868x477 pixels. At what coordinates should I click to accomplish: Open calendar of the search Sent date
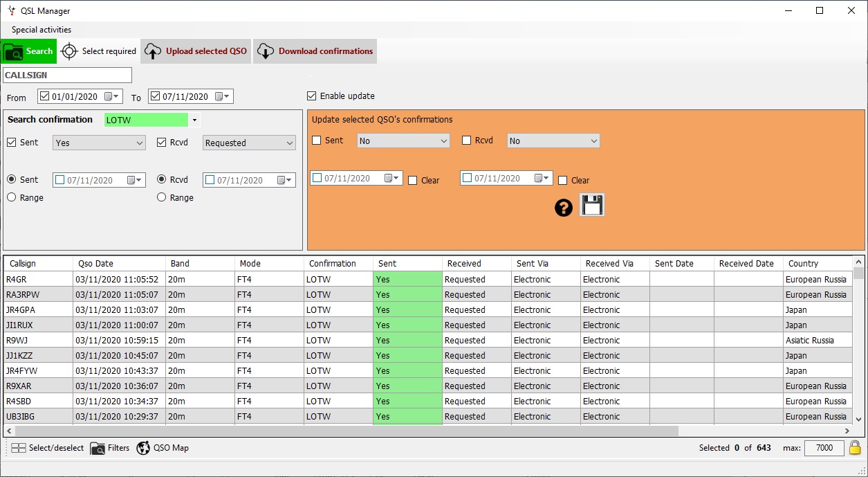[x=134, y=180]
